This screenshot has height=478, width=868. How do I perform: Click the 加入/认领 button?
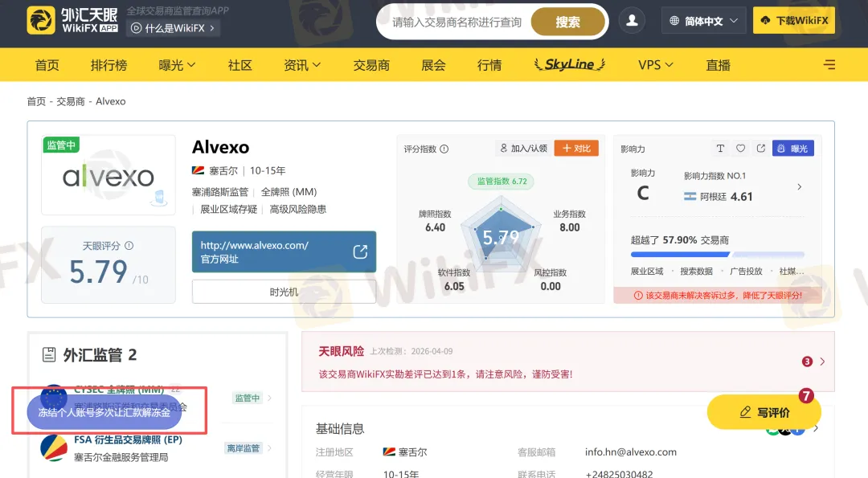[x=523, y=149]
